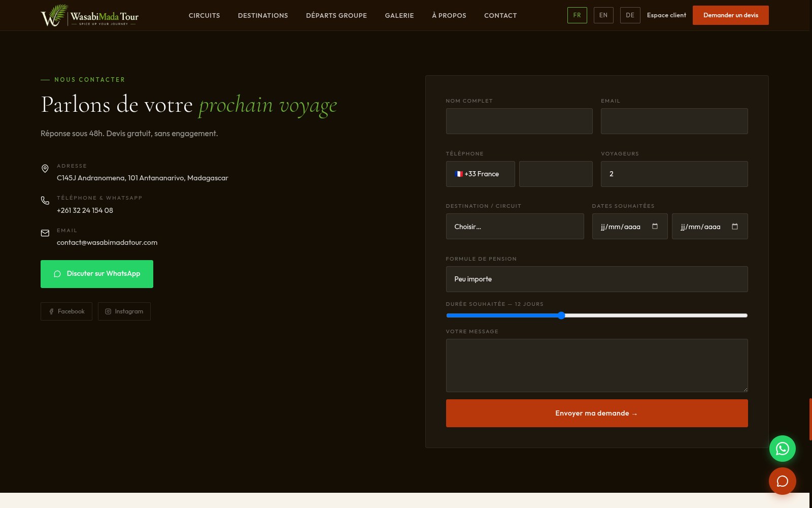
Task: Click the address map pin icon
Action: click(x=45, y=169)
